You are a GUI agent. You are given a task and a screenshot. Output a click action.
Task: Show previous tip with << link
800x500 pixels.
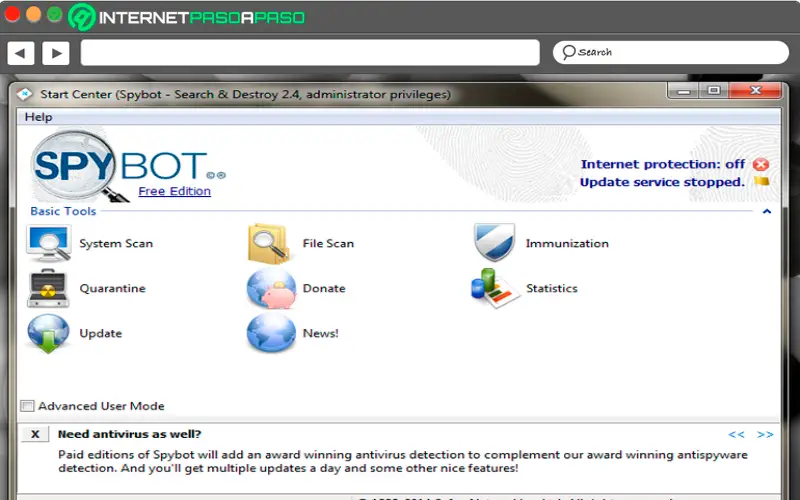tap(736, 435)
